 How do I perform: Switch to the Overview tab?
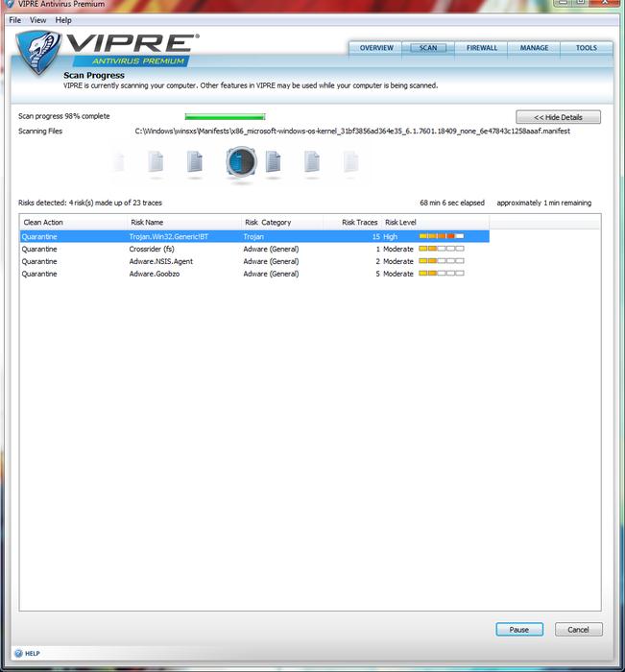tap(376, 48)
